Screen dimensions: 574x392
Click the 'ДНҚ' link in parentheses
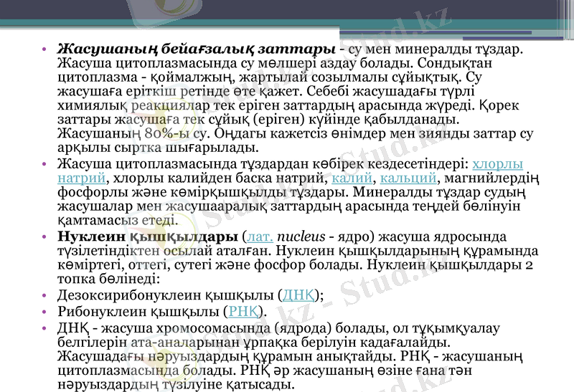coord(298,295)
